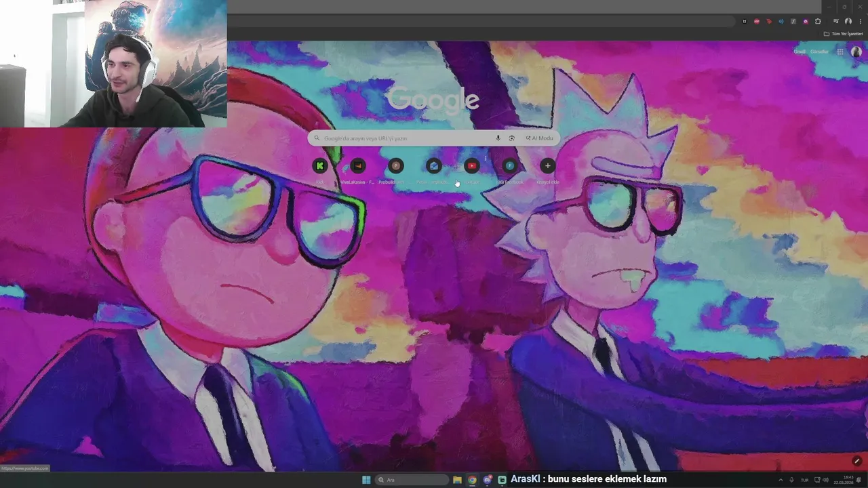Open the grey slash extension icon

click(x=793, y=21)
